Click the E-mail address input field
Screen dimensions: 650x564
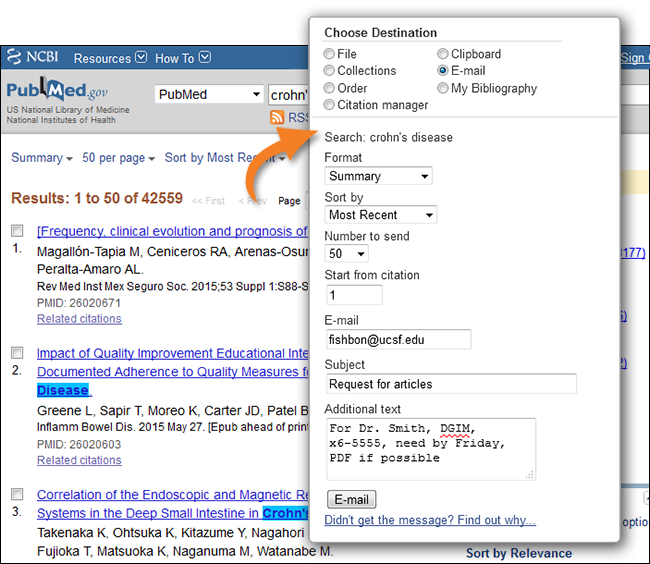coord(398,340)
